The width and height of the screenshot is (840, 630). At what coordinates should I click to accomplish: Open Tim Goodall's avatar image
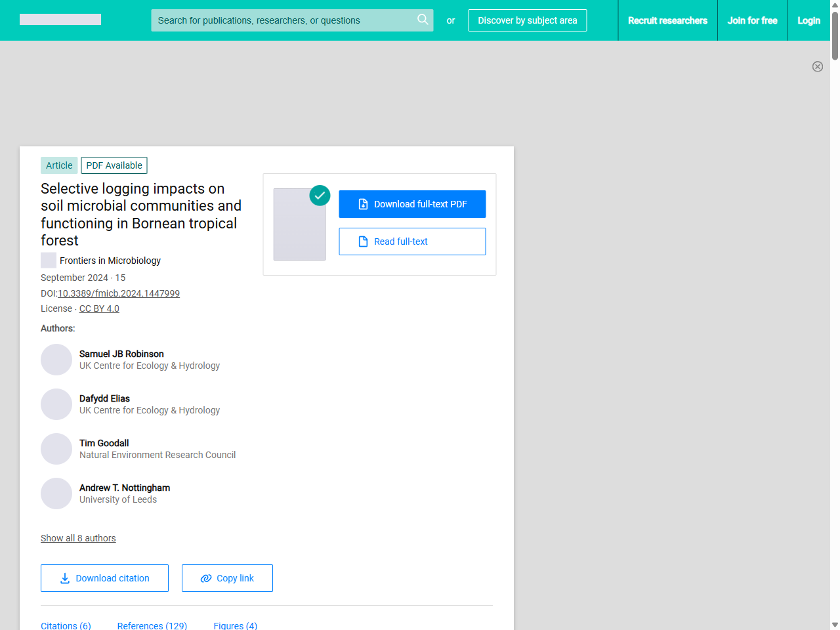[56, 449]
